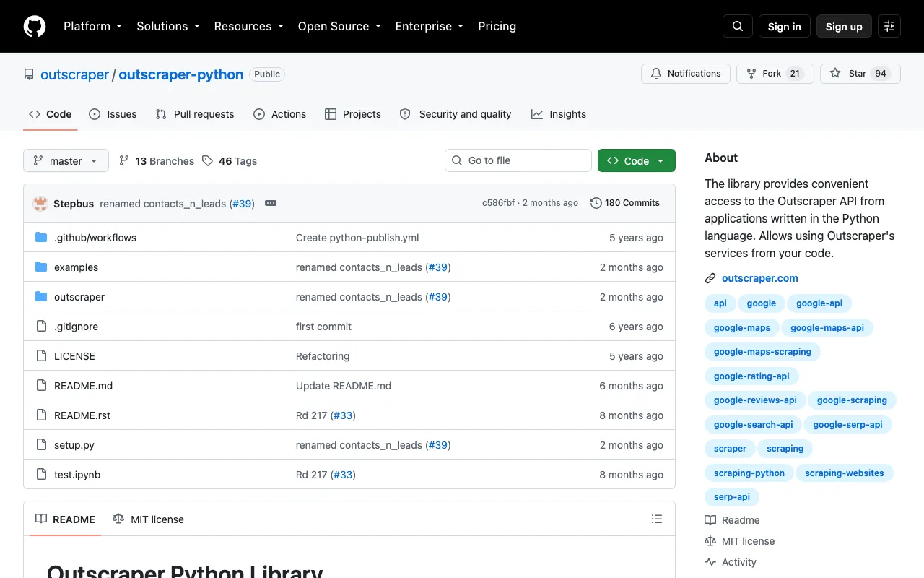Click the Go to file search field
Image resolution: width=924 pixels, height=578 pixels.
point(518,160)
